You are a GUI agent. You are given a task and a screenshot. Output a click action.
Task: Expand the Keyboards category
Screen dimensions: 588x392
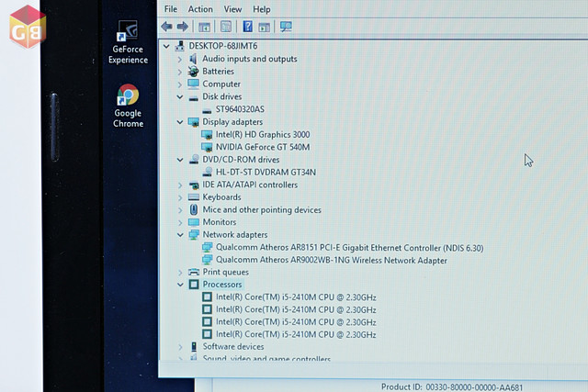[180, 197]
